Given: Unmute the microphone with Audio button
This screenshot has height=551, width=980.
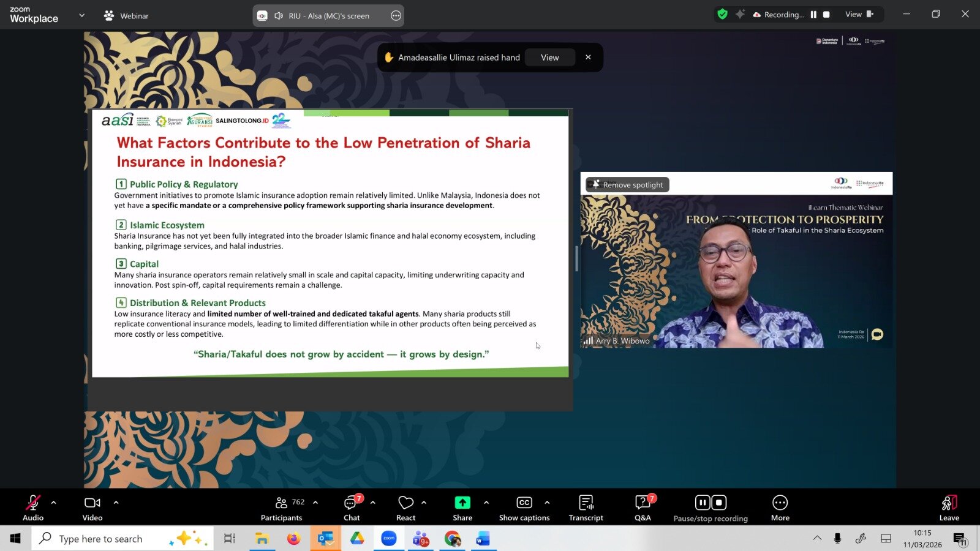Looking at the screenshot, I should pos(33,508).
